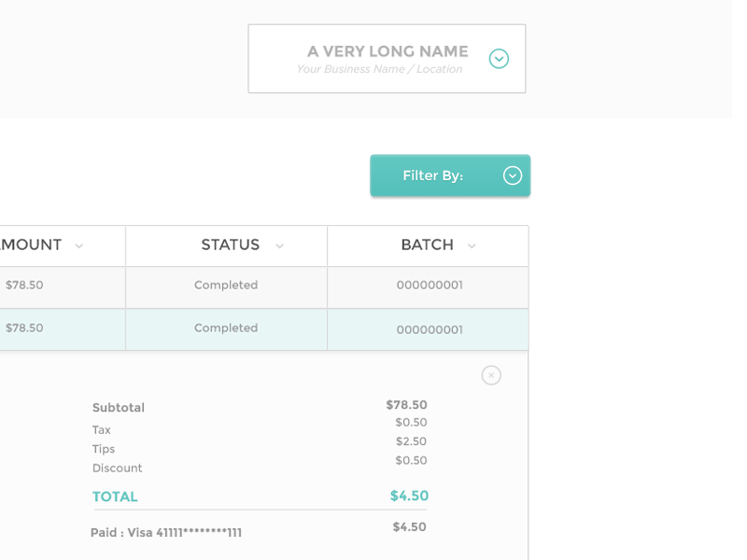Click the Subtotal $78.50 value
Image resolution: width=747 pixels, height=560 pixels.
(406, 405)
